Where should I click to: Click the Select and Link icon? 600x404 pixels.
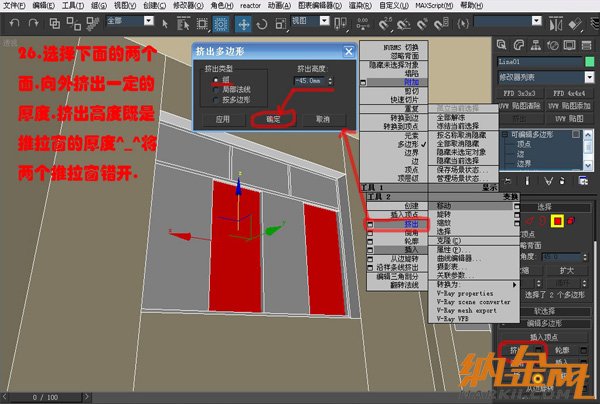(x=55, y=24)
